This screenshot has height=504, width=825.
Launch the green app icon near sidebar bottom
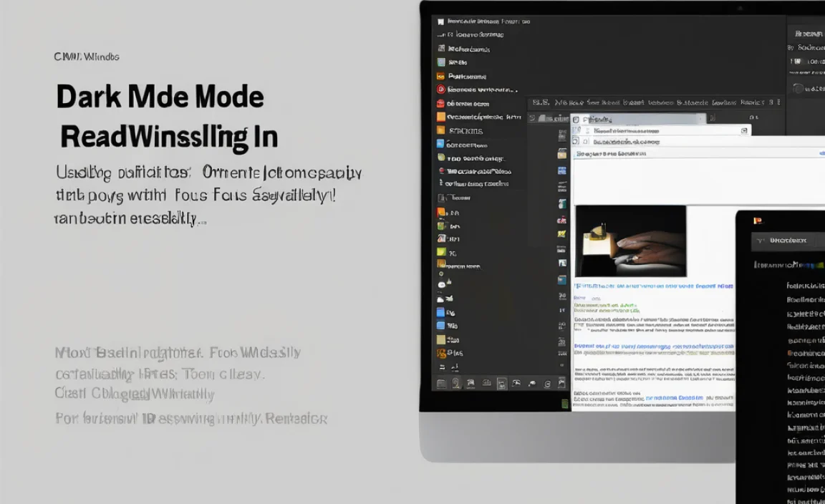click(440, 251)
